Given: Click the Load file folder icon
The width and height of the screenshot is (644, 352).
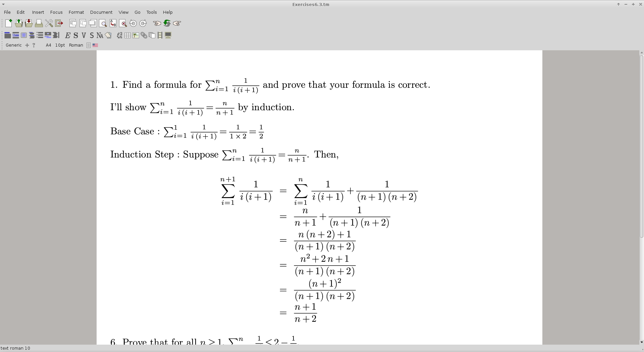Looking at the screenshot, I should (x=19, y=23).
